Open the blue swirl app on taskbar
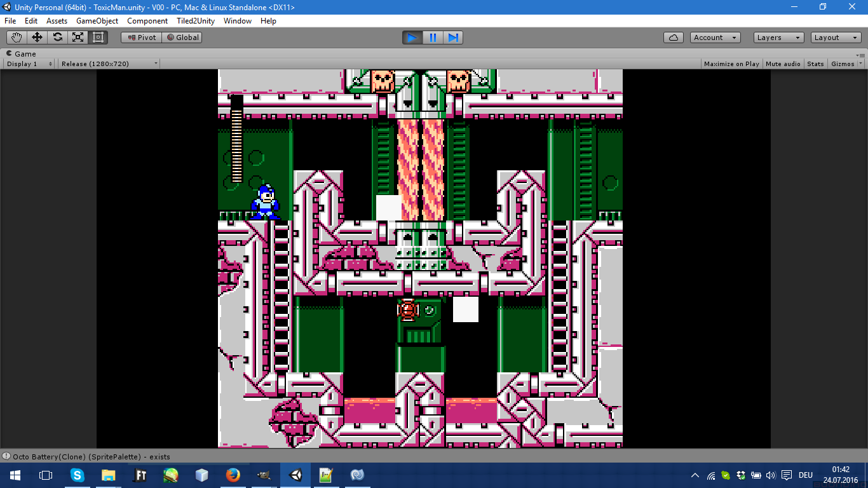868x488 pixels. pyautogui.click(x=358, y=475)
